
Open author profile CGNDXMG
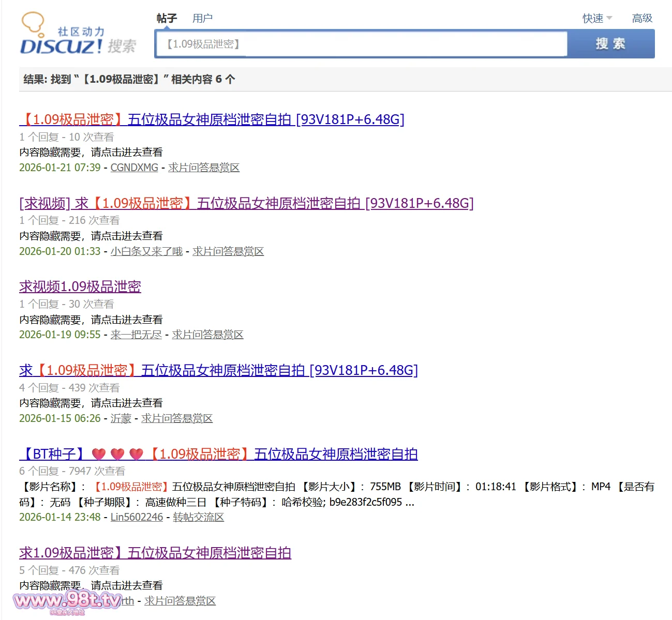coord(134,168)
